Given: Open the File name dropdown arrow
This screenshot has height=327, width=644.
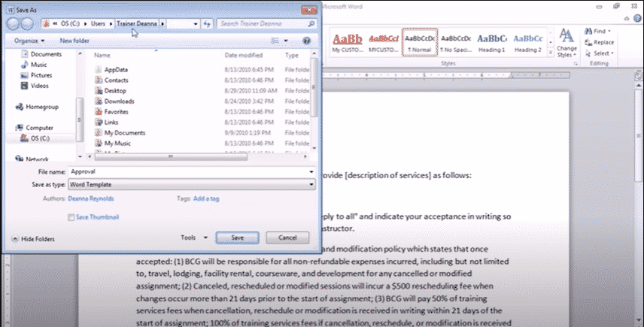Looking at the screenshot, I should click(311, 171).
